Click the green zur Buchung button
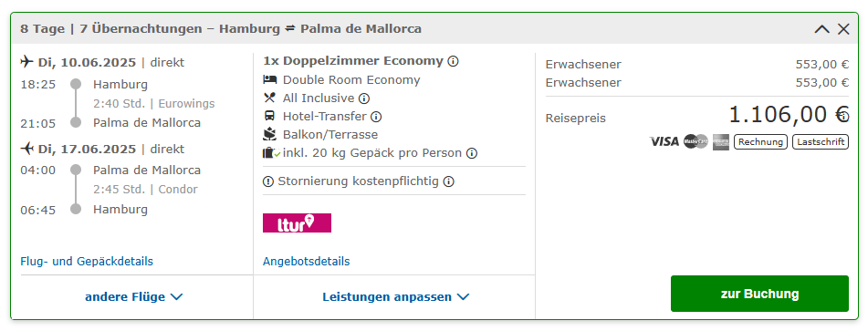Image resolution: width=868 pixels, height=331 pixels. coord(759,294)
